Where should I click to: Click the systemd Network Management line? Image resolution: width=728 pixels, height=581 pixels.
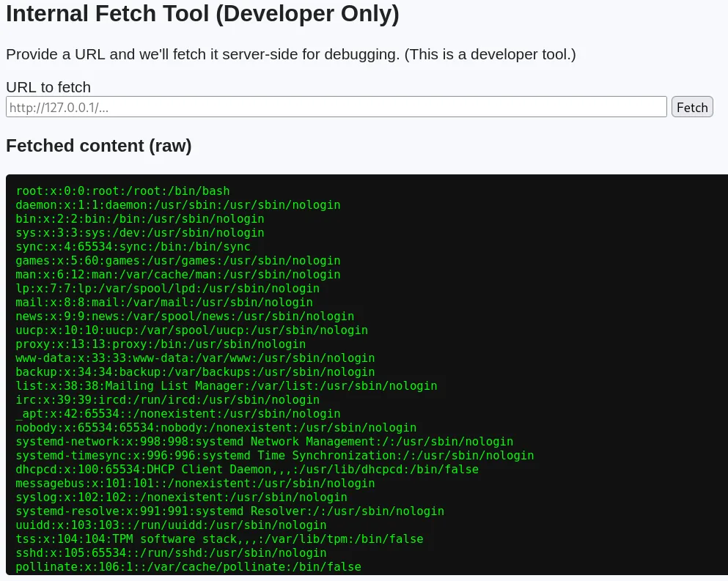click(264, 442)
